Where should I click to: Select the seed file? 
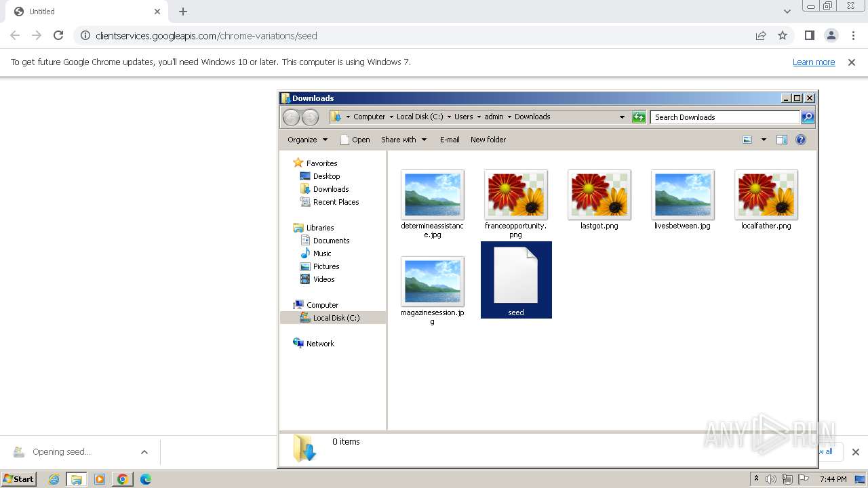[x=516, y=280]
